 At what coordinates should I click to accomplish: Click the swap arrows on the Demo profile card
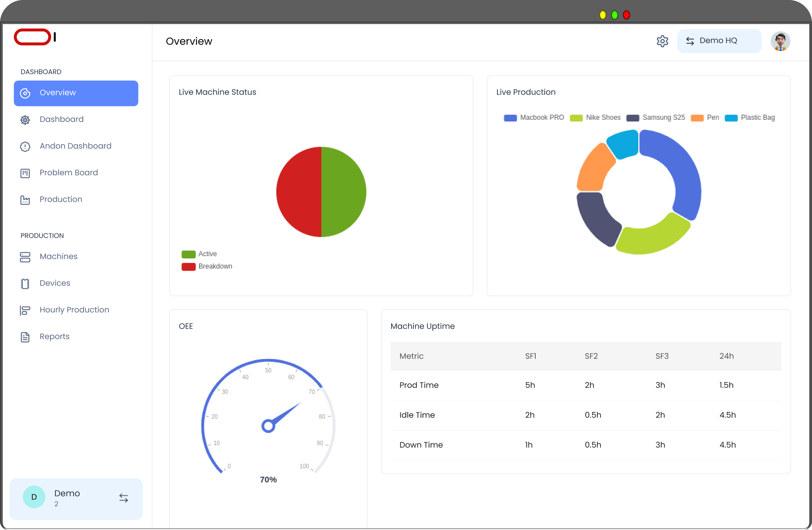click(x=123, y=497)
